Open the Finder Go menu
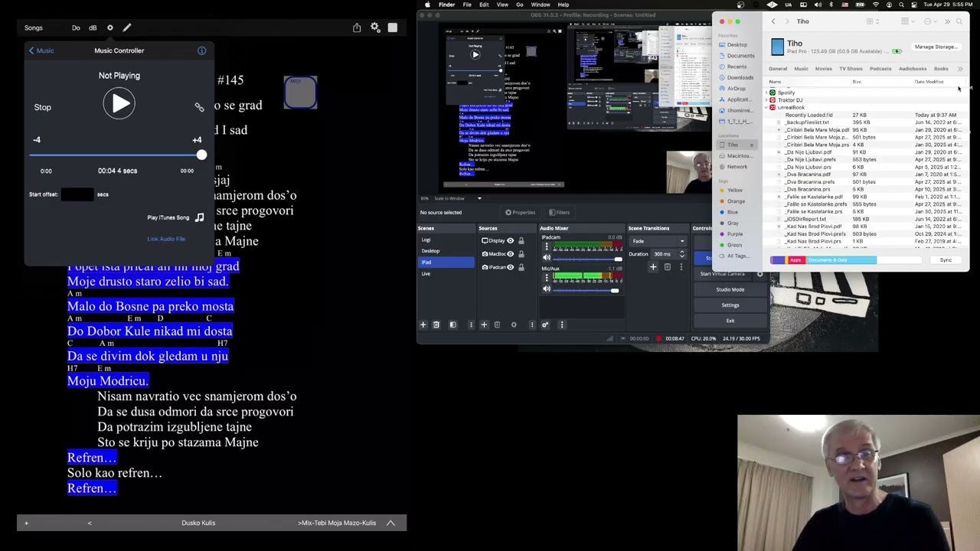This screenshot has width=980, height=551. (520, 5)
